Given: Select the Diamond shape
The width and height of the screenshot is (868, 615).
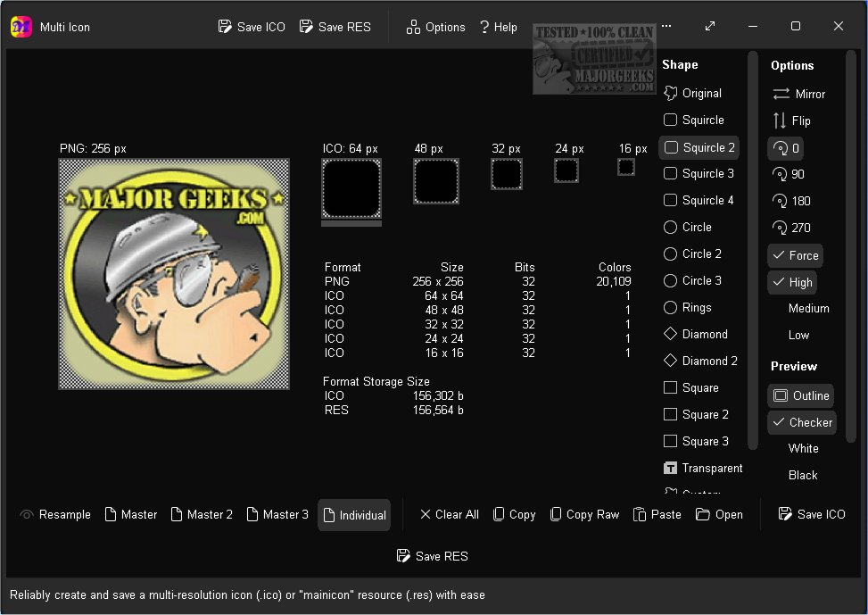Looking at the screenshot, I should [x=695, y=334].
